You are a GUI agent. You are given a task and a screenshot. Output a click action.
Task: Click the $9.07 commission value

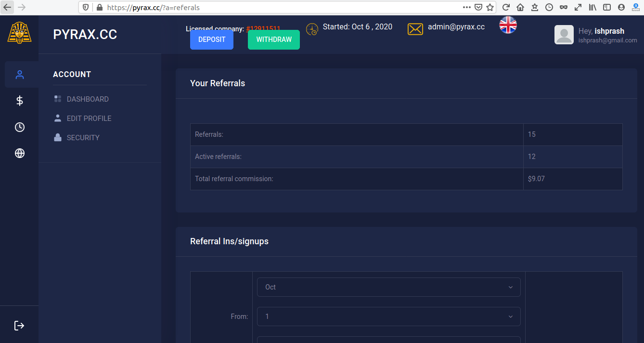(x=536, y=179)
